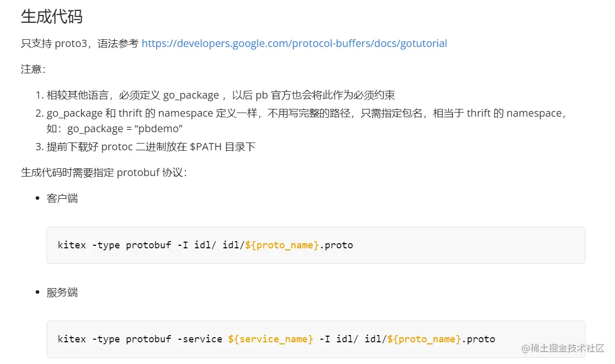Click ${service_name} variable in server command

(270, 339)
